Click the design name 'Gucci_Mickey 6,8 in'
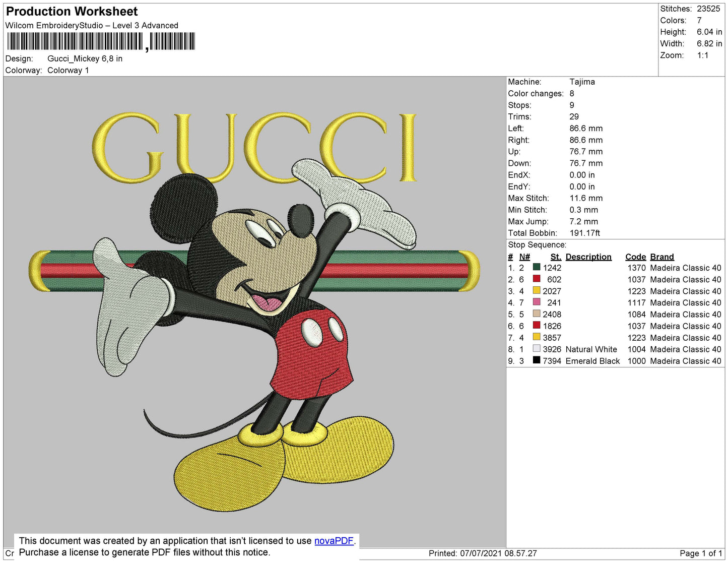 pyautogui.click(x=85, y=58)
